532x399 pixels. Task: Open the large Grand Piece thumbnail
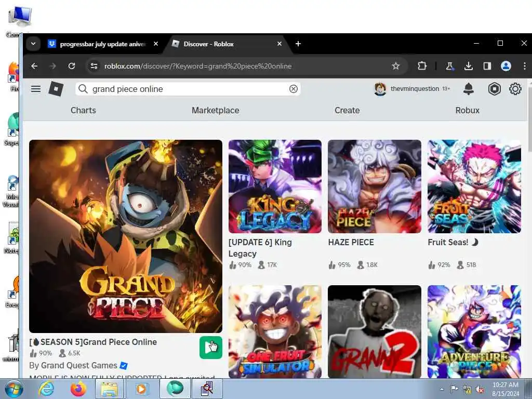click(x=126, y=236)
